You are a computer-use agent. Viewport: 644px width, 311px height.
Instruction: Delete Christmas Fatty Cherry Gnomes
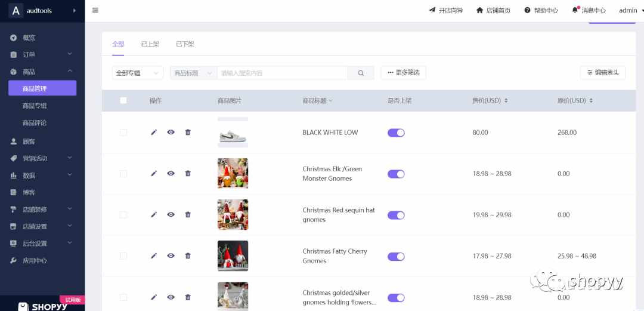pos(188,255)
